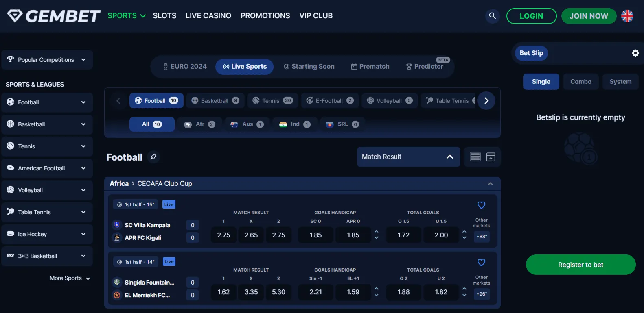Switch to calendar-style view icon
Screen dimensions: 644x313
(x=491, y=157)
